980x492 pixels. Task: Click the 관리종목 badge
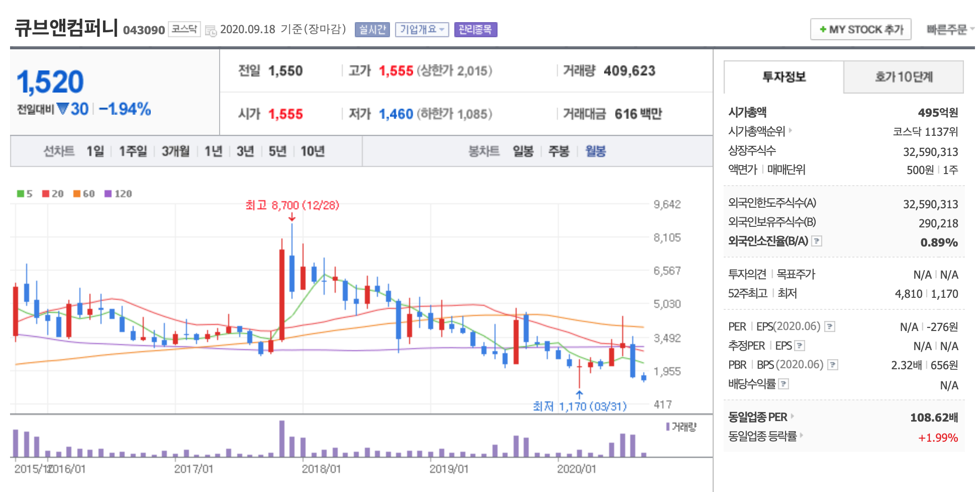pyautogui.click(x=475, y=30)
